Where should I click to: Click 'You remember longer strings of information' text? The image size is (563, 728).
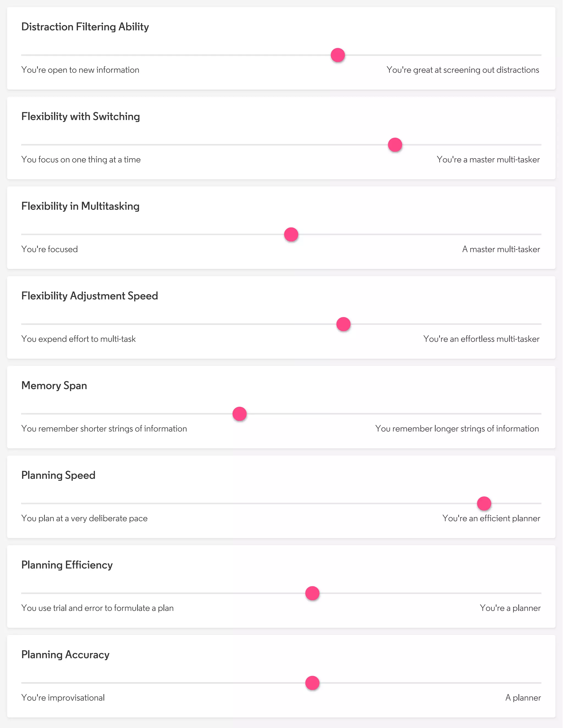point(457,429)
